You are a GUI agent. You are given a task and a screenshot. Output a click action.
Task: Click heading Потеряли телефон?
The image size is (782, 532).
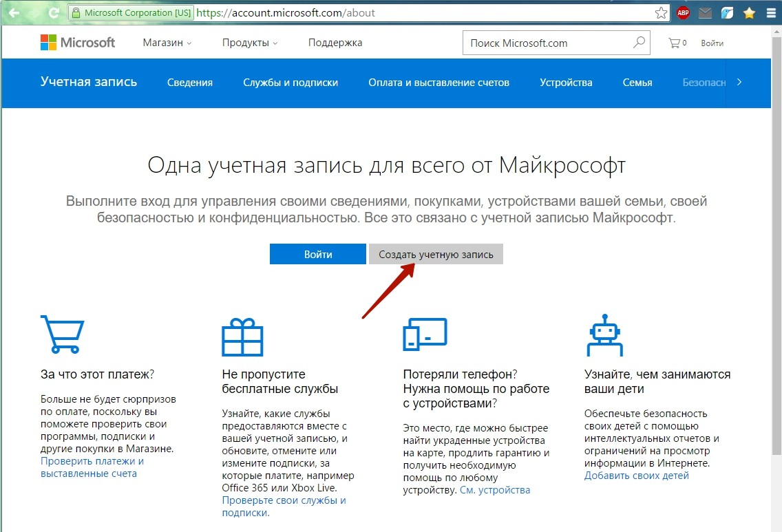460,374
